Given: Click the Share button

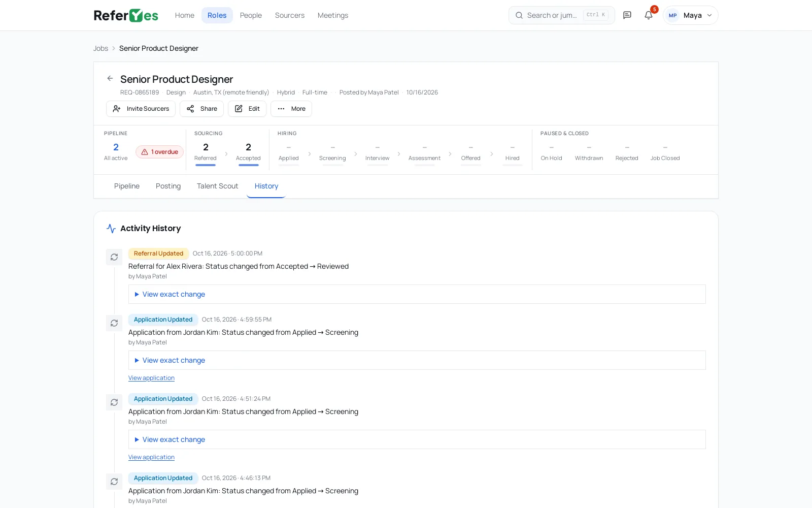Looking at the screenshot, I should click(201, 109).
